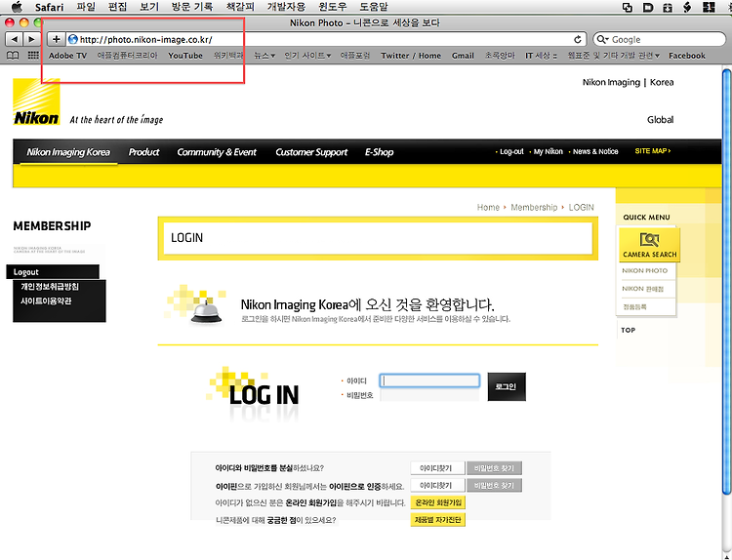Open the Global link

point(660,119)
